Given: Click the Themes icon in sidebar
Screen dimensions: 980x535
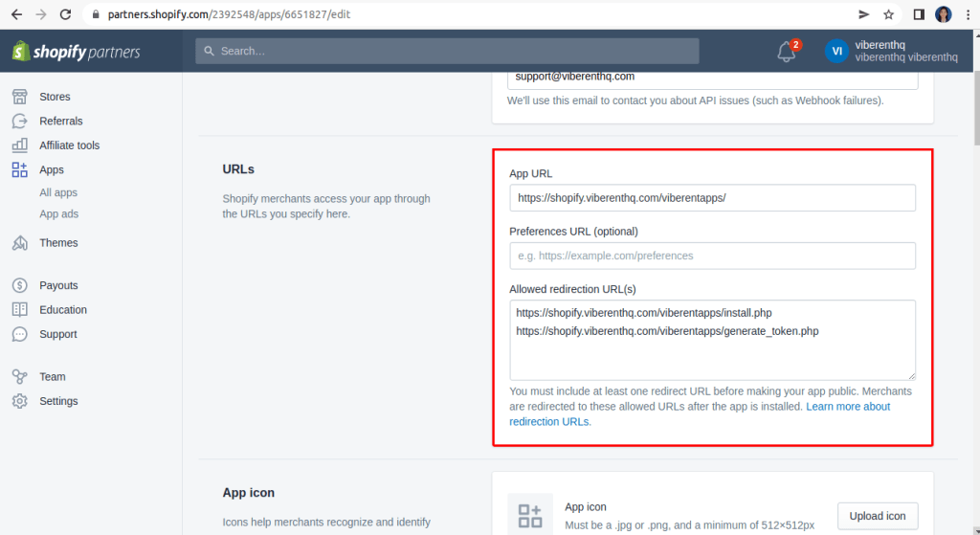Looking at the screenshot, I should coord(20,243).
